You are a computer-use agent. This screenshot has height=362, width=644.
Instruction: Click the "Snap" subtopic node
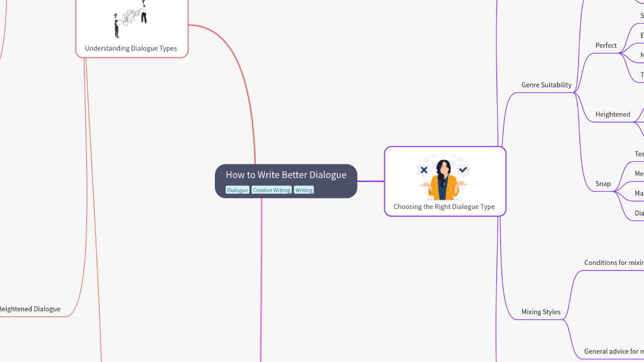(x=603, y=184)
